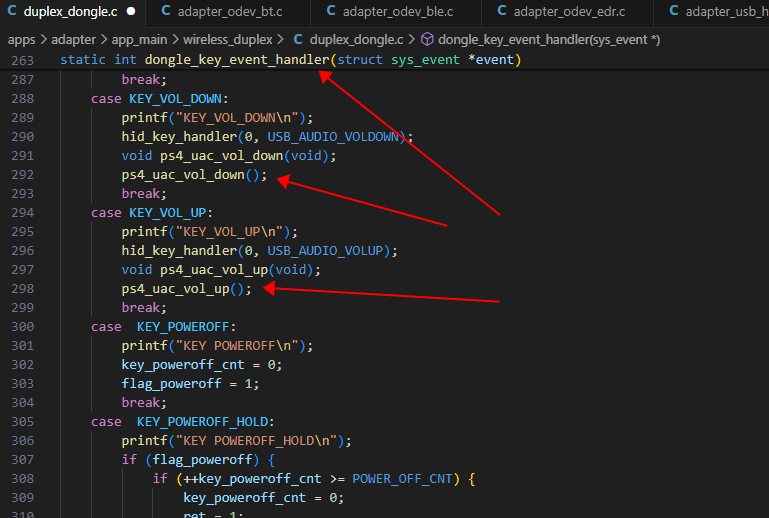Click line number 300
769x518 pixels.
click(23, 327)
